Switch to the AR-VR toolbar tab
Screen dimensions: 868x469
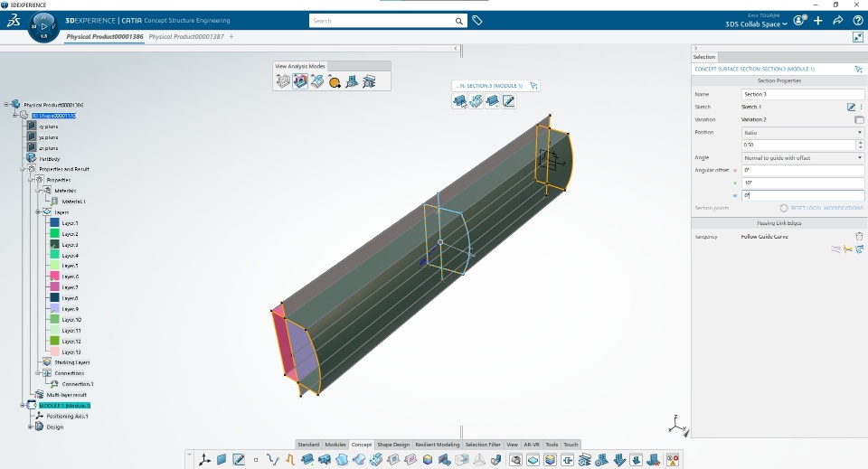point(532,445)
